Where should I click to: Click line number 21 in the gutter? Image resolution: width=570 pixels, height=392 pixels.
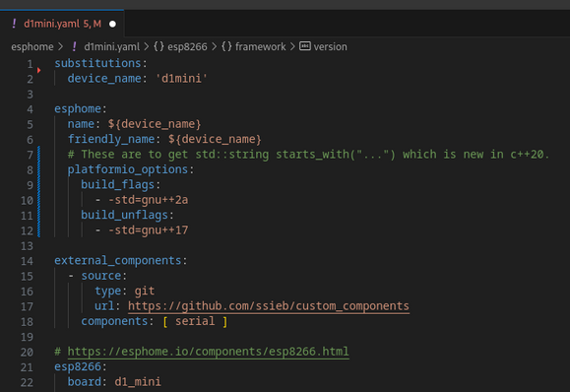point(27,367)
